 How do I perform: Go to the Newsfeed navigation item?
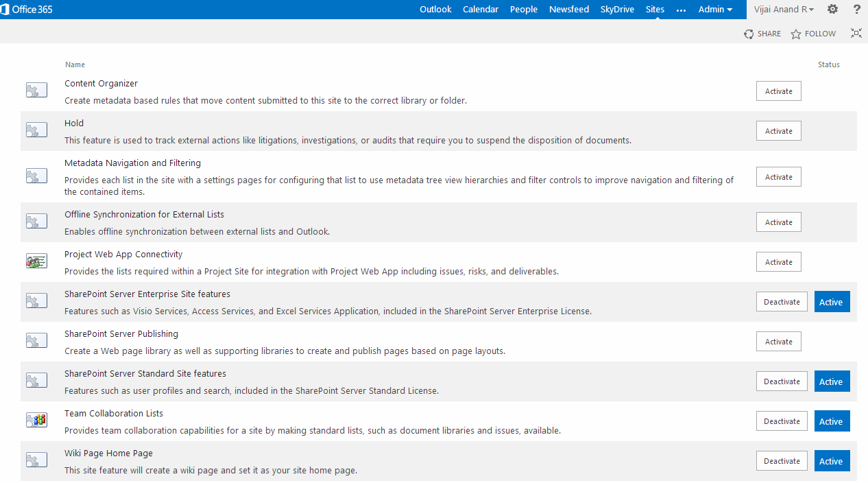568,10
